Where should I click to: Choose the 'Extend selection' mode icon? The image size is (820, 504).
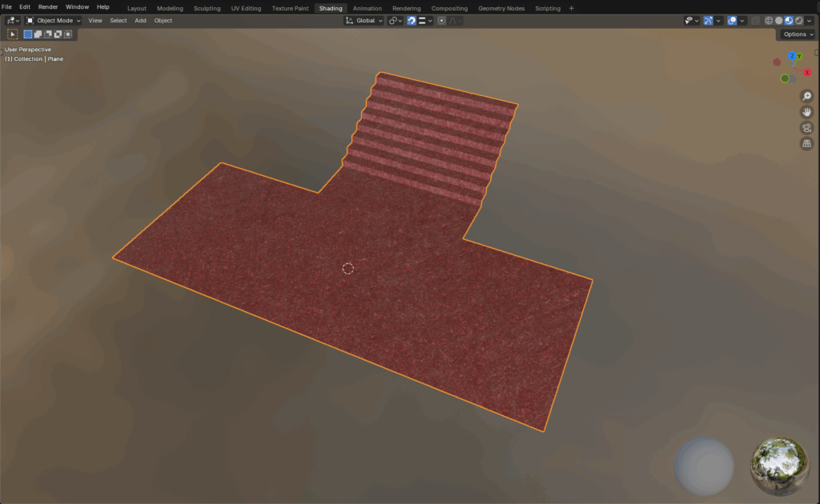38,34
